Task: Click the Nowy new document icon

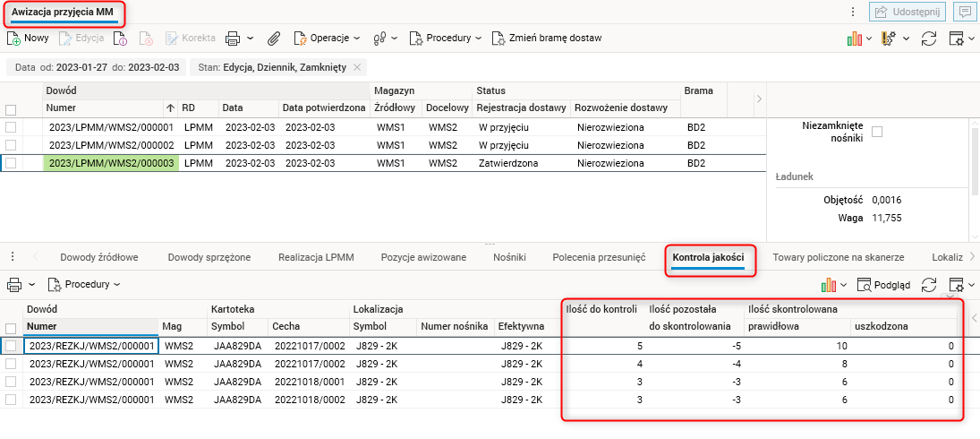Action: point(14,39)
